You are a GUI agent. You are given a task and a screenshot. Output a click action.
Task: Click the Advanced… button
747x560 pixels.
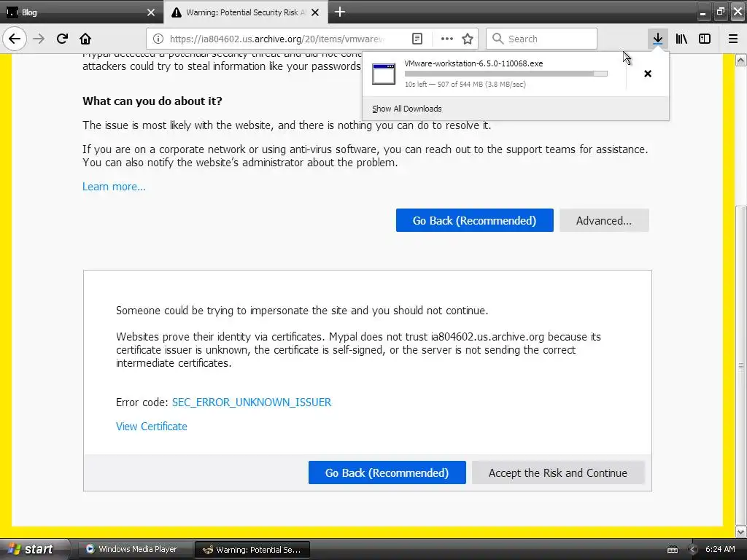pyautogui.click(x=604, y=220)
